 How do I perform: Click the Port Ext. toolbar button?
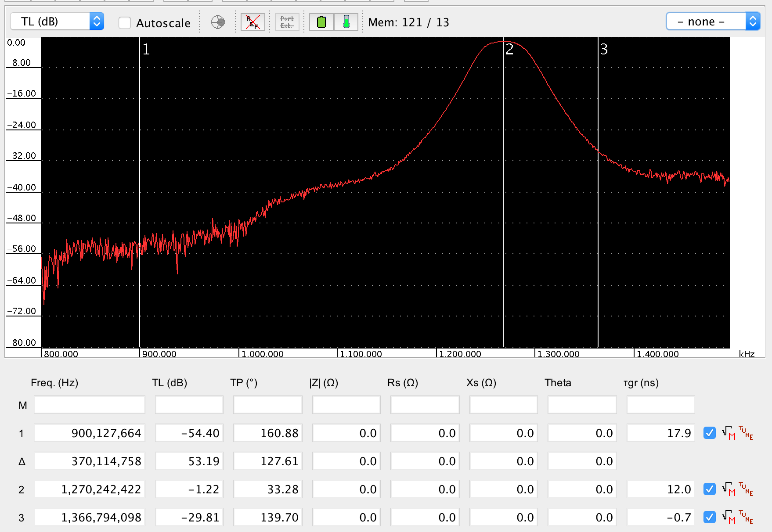point(287,22)
